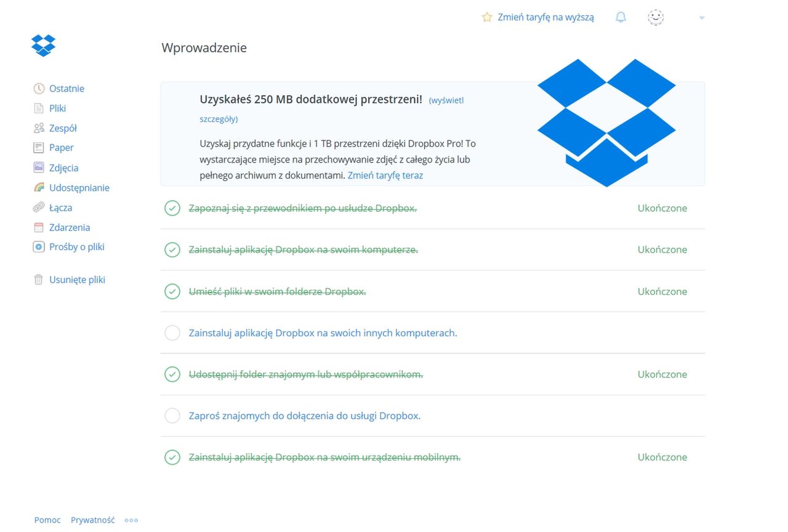Screen dimensions: 788x532
Task: Click the calendar icon beside Zdarzenia
Action: coord(39,227)
